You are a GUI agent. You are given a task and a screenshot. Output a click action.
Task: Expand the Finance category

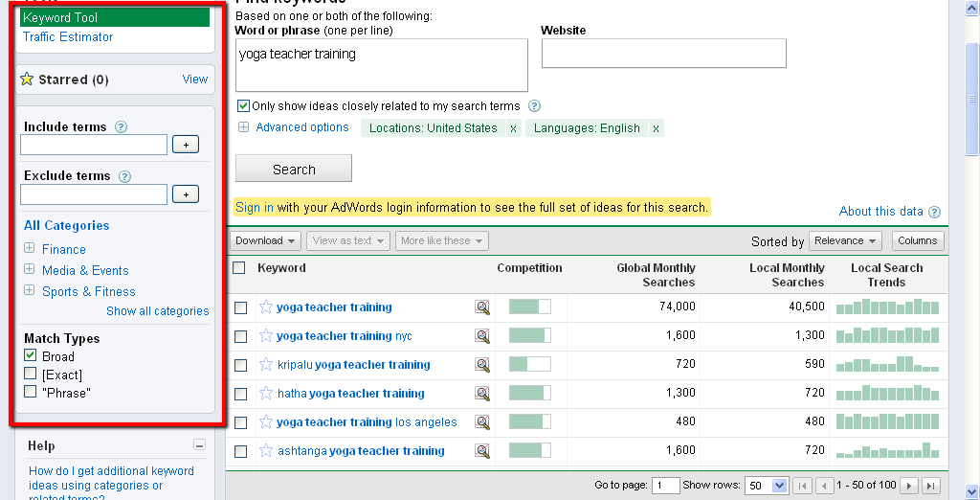pyautogui.click(x=30, y=249)
